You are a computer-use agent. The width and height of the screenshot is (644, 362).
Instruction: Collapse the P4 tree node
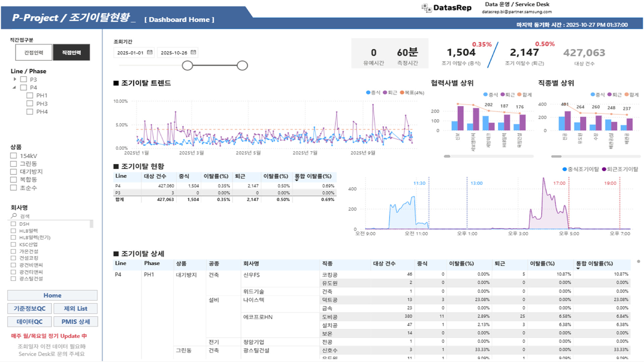14,87
